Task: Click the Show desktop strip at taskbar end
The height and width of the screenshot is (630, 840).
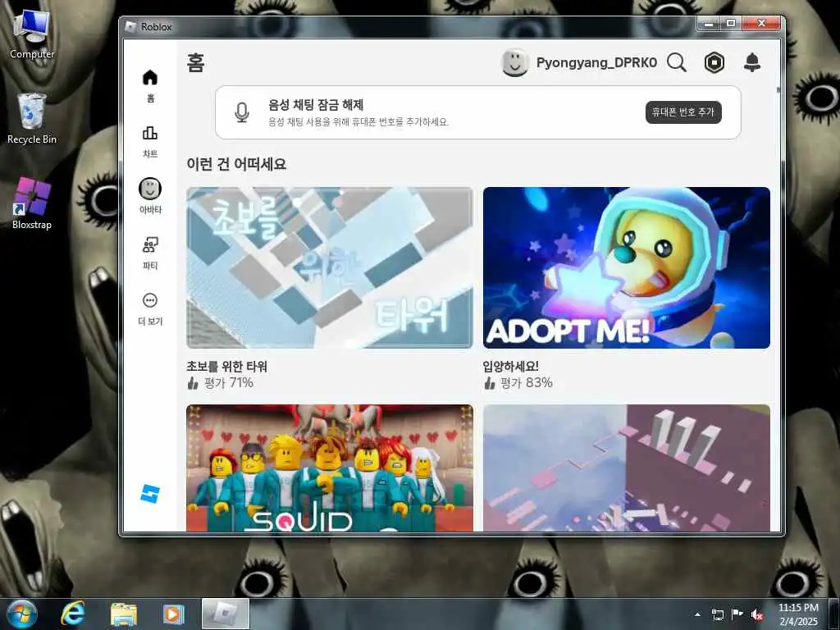Action: (834, 614)
